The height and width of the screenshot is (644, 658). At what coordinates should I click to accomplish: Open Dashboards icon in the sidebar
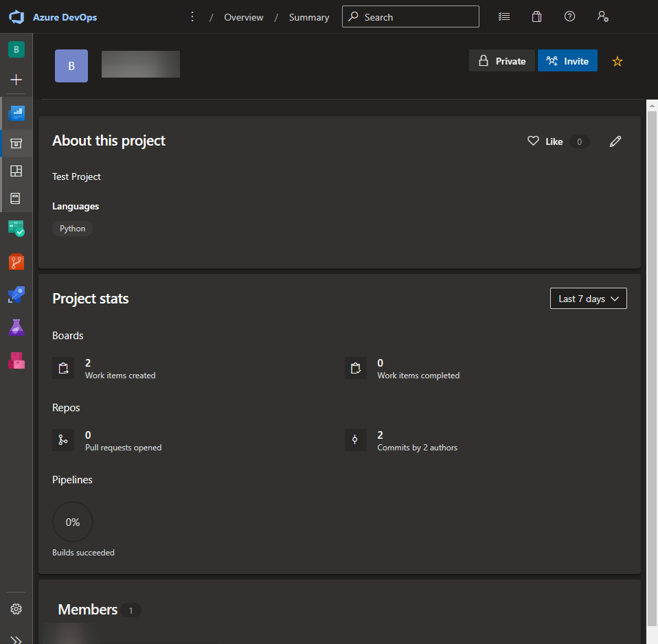[x=16, y=171]
